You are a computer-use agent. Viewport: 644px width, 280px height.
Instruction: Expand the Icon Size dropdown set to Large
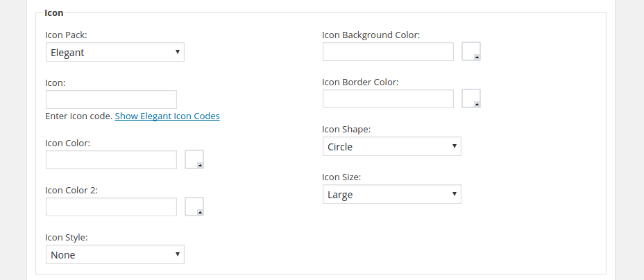click(x=391, y=195)
